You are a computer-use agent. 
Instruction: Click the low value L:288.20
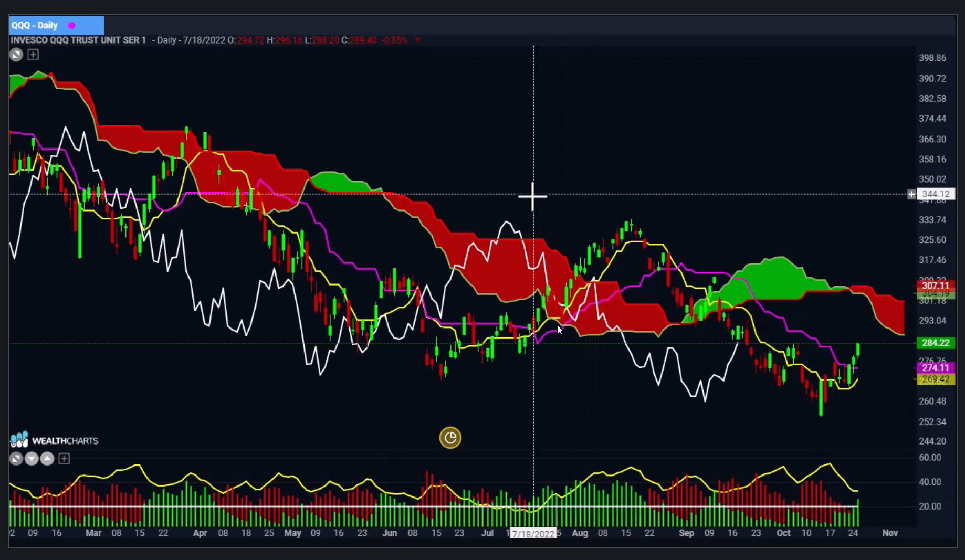322,40
